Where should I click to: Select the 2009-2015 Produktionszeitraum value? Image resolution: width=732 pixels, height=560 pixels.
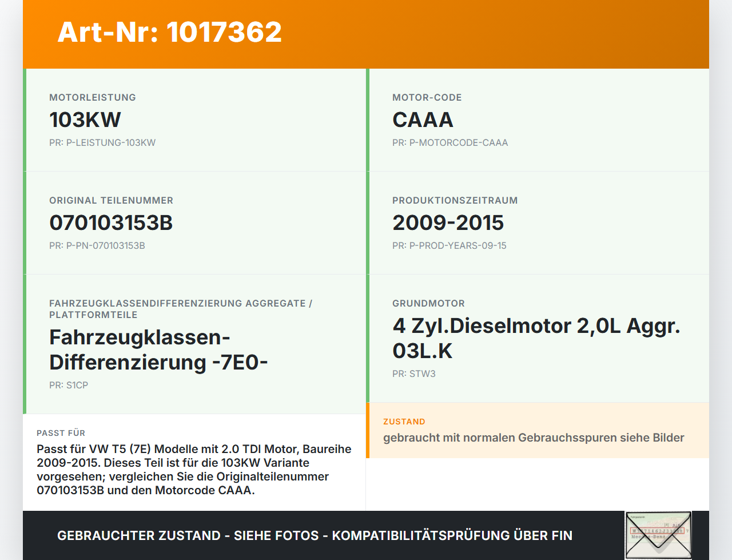click(x=448, y=223)
